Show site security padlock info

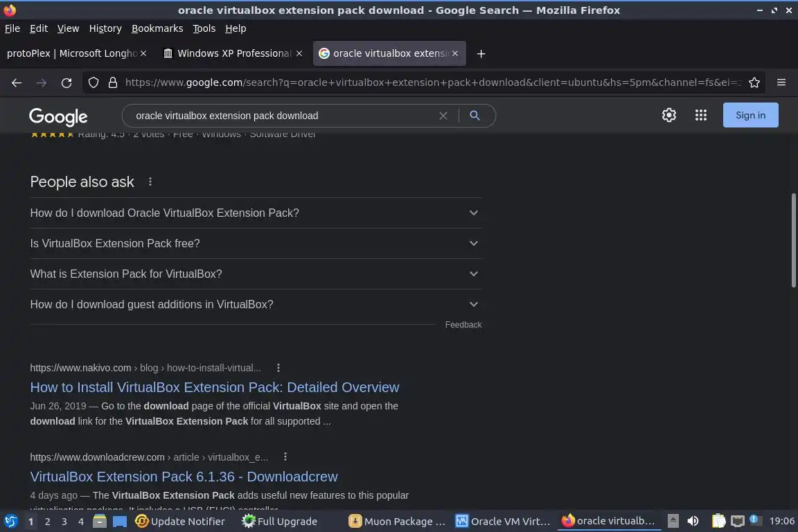[113, 82]
